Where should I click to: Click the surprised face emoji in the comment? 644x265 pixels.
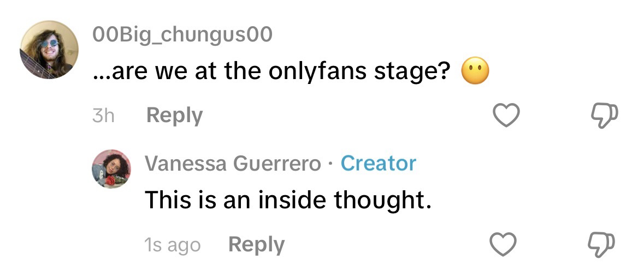tap(475, 73)
